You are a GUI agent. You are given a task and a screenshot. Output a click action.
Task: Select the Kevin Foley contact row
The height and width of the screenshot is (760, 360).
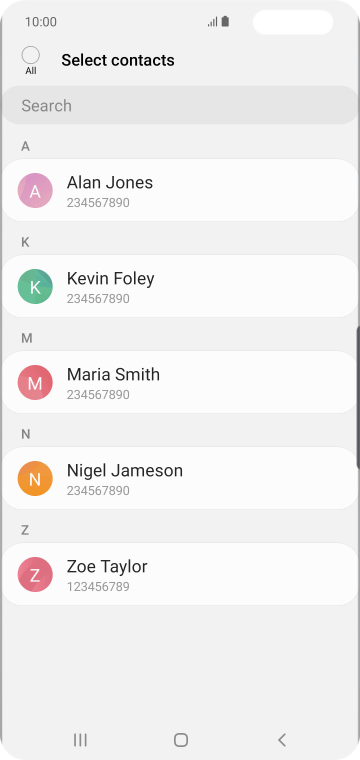180,286
